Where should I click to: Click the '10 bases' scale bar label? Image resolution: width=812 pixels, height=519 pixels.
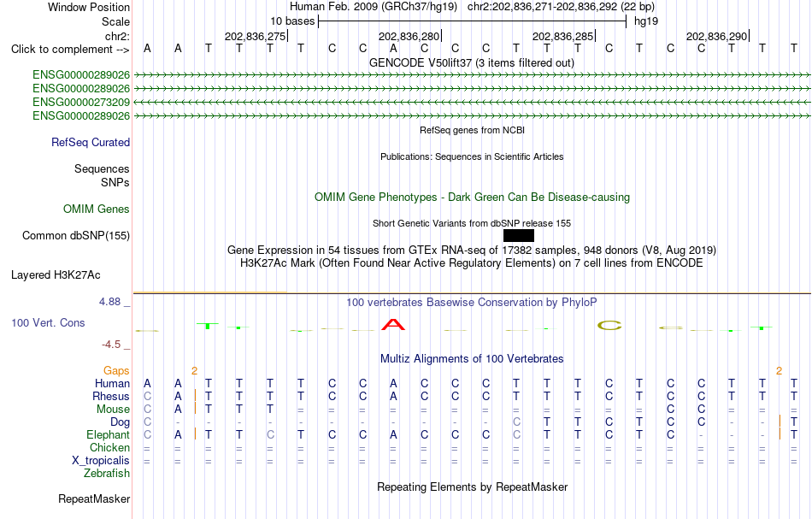[292, 21]
